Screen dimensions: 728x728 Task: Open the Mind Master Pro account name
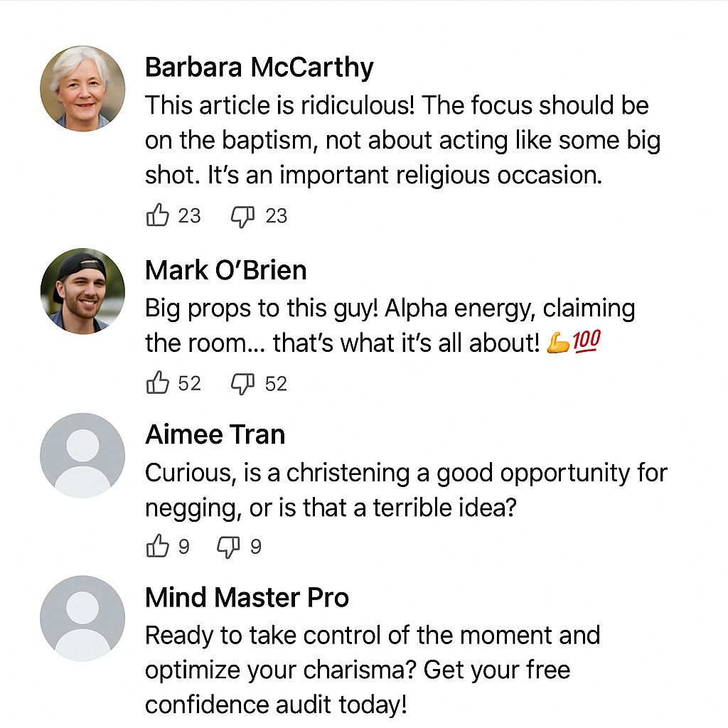pos(247,598)
